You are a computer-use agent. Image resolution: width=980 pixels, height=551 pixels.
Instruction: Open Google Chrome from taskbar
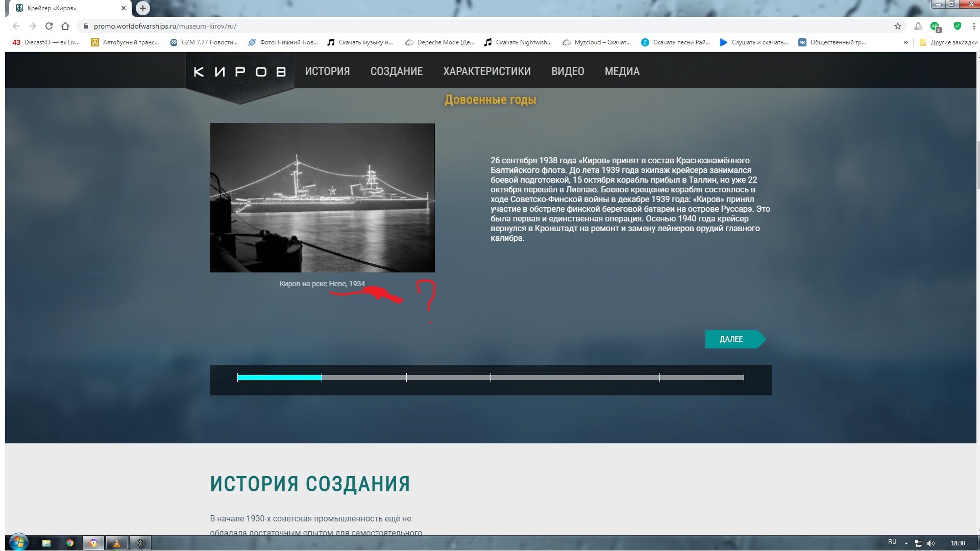[70, 543]
